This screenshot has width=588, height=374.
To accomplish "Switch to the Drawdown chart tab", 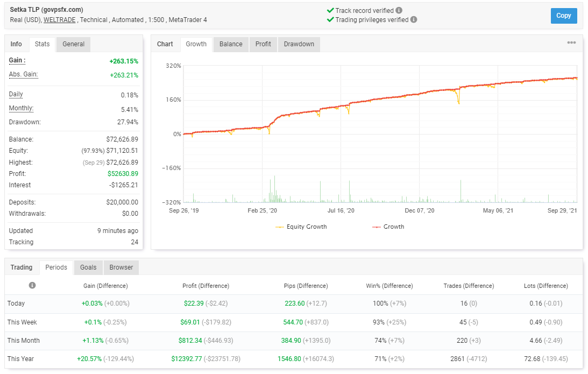I will (299, 44).
